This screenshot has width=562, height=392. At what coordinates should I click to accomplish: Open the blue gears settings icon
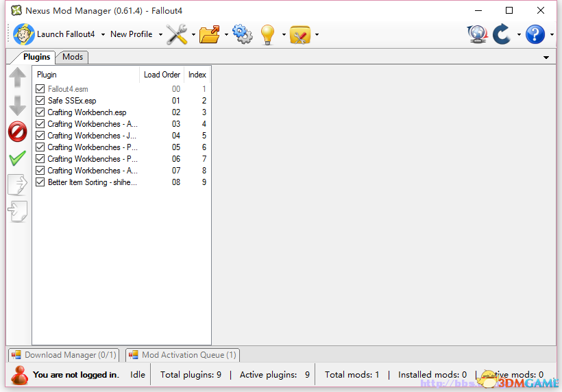tap(243, 34)
